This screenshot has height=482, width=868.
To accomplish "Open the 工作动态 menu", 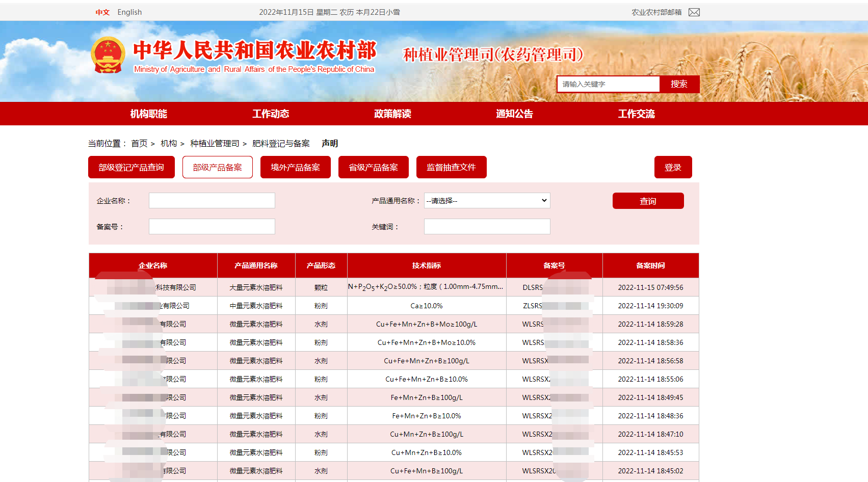I will 271,114.
